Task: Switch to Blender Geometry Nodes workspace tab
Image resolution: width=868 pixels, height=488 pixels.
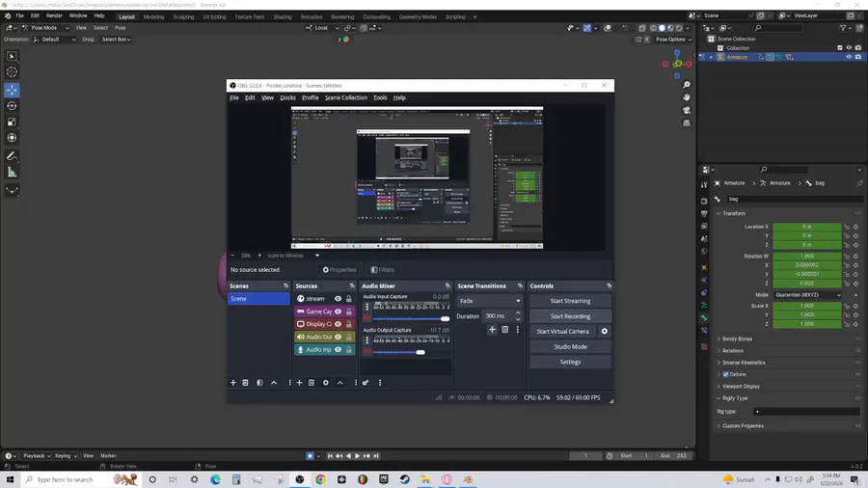Action: pyautogui.click(x=418, y=17)
